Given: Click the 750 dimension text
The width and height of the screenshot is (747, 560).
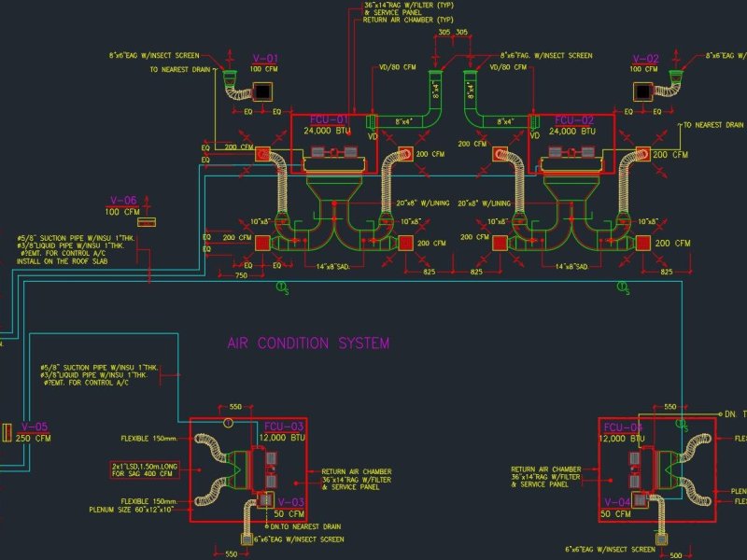Looking at the screenshot, I should point(242,275).
